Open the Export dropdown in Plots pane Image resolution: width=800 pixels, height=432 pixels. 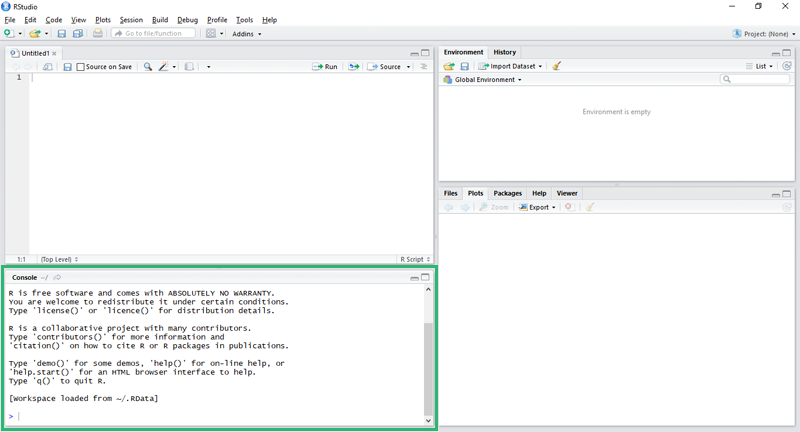click(537, 207)
